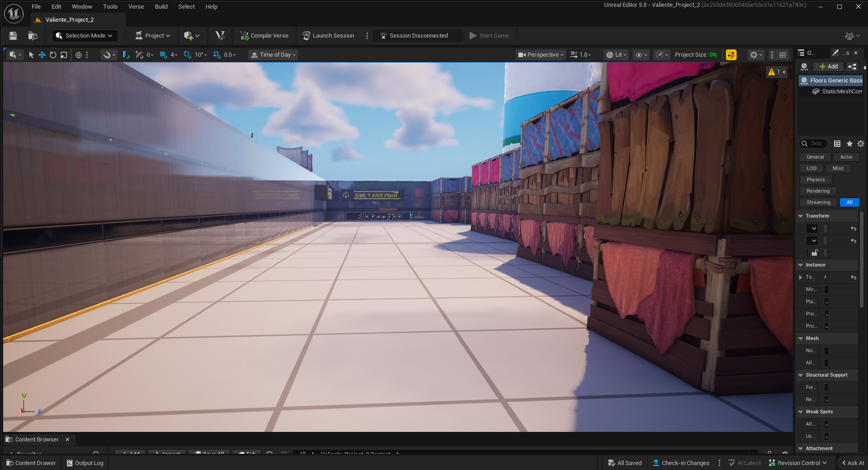Open rotation snap value 10° dropdown
This screenshot has width=868, height=470.
(201, 55)
